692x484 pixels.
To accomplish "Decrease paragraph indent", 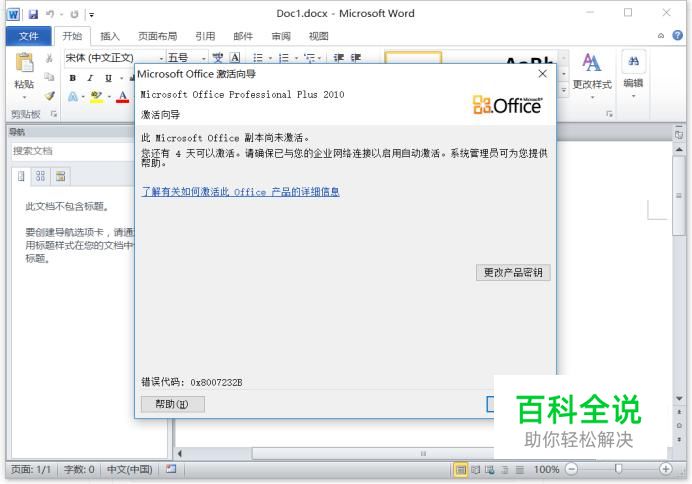I will tap(338, 58).
